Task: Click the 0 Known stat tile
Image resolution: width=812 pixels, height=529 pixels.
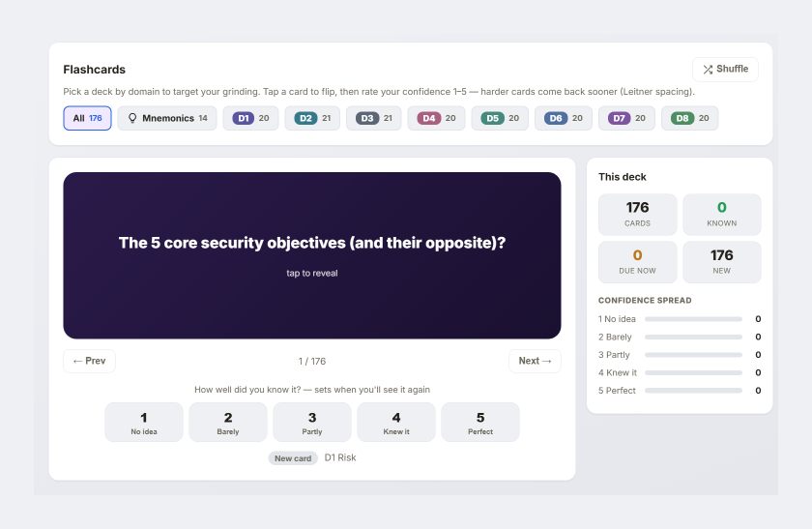Action: (x=722, y=215)
